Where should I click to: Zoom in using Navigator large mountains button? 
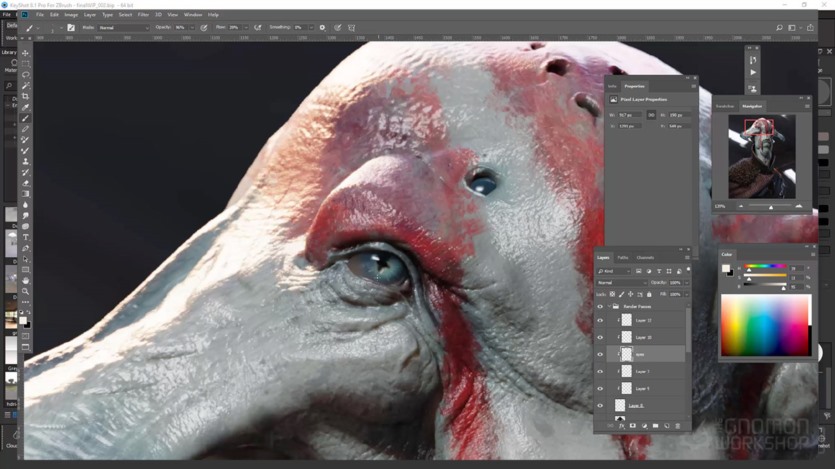click(798, 206)
